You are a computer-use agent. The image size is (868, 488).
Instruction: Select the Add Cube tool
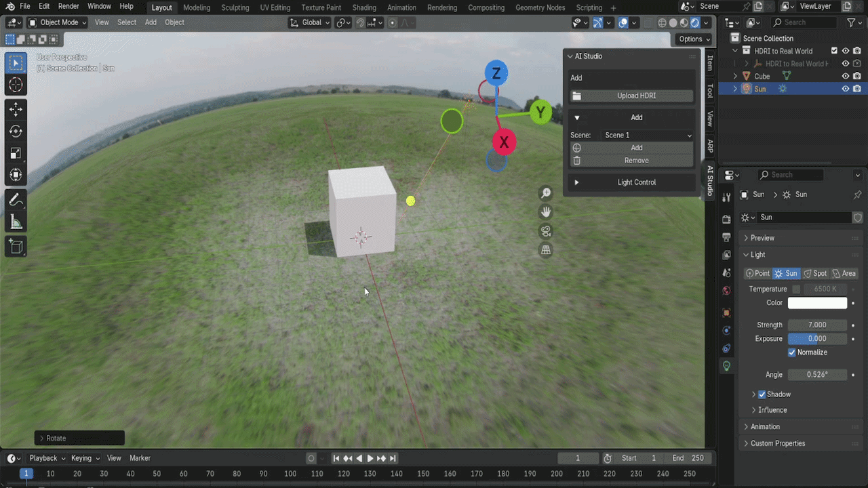(x=16, y=247)
